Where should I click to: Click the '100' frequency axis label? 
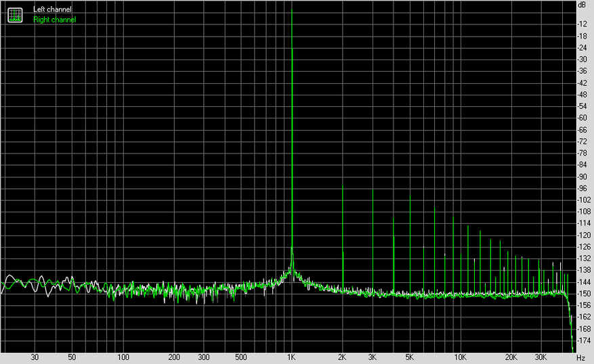pos(123,357)
